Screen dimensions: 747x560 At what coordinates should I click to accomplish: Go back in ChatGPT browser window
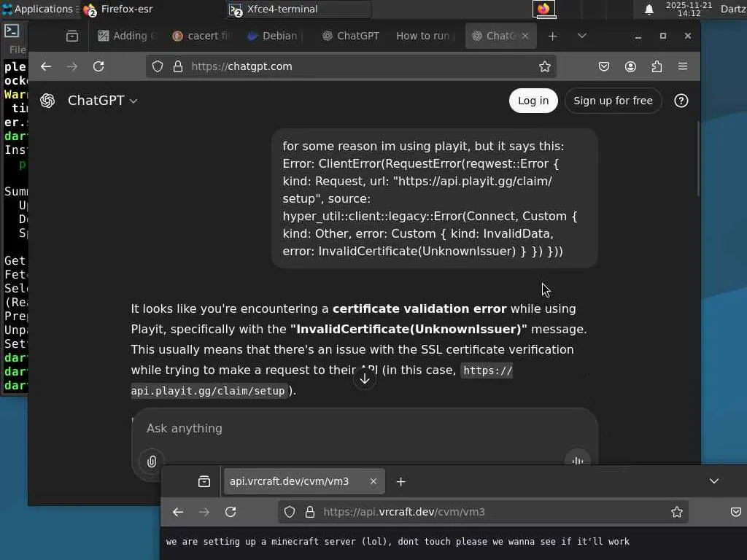(46, 66)
